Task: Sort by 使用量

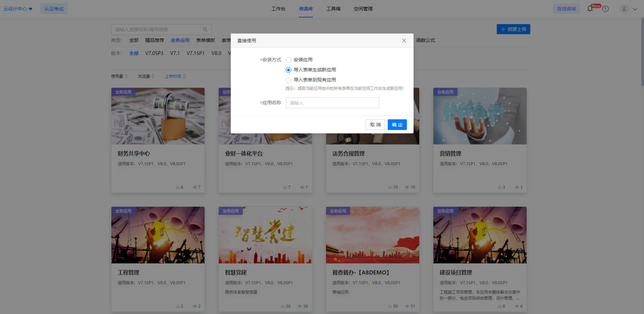Action: [119, 76]
